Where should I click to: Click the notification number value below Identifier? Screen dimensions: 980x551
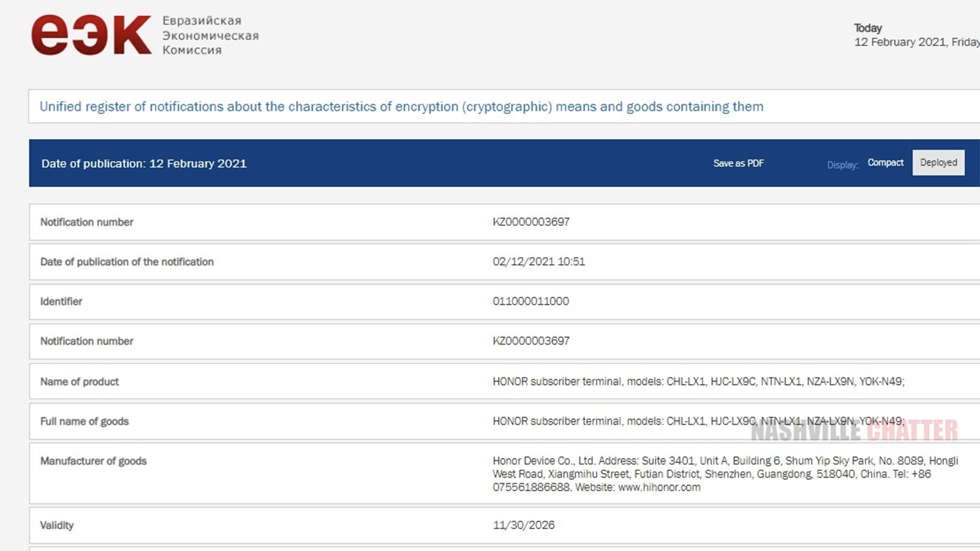pyautogui.click(x=530, y=341)
